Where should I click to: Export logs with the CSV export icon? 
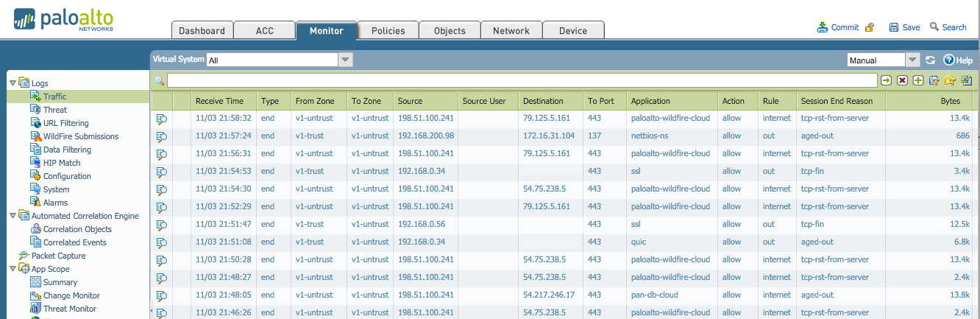[967, 80]
